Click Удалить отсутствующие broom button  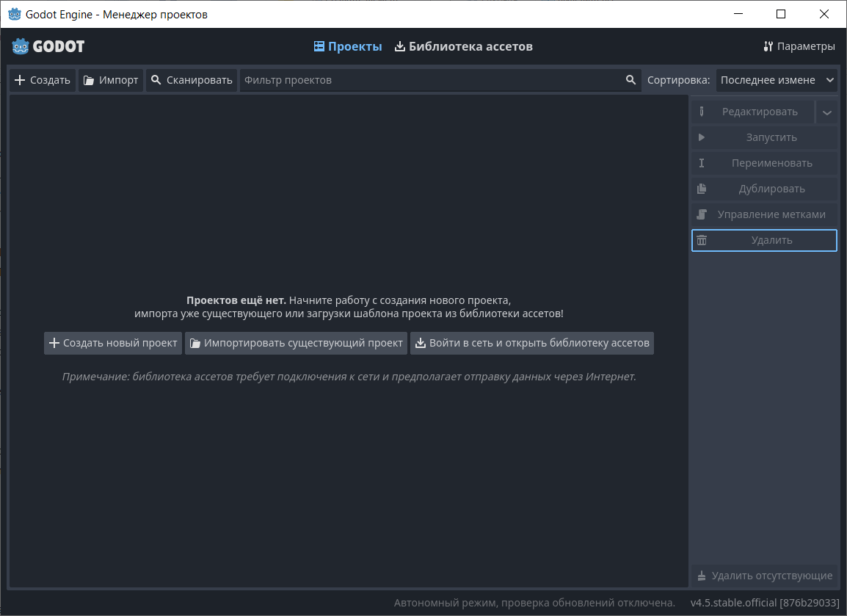click(764, 576)
